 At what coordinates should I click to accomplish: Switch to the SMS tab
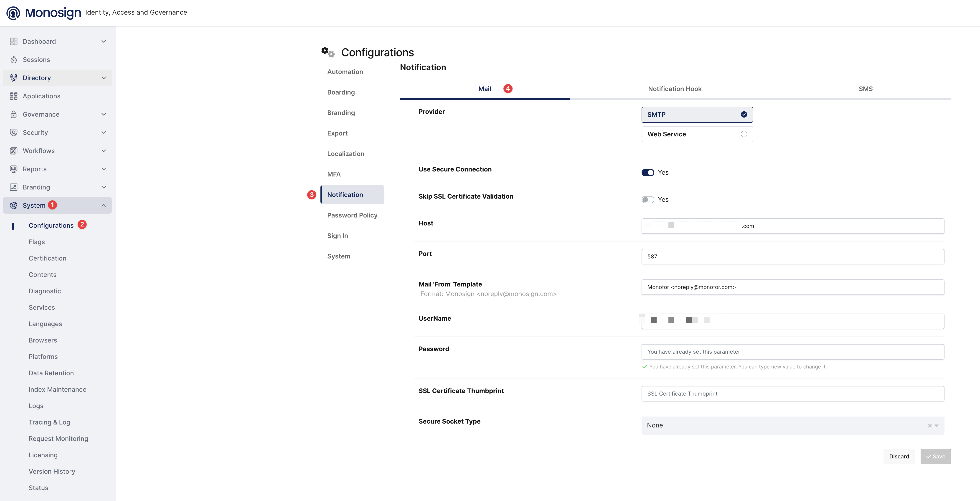[866, 89]
